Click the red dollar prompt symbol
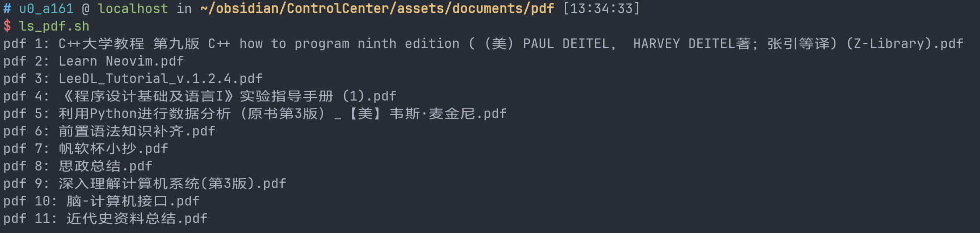This screenshot has width=980, height=233. click(x=7, y=26)
